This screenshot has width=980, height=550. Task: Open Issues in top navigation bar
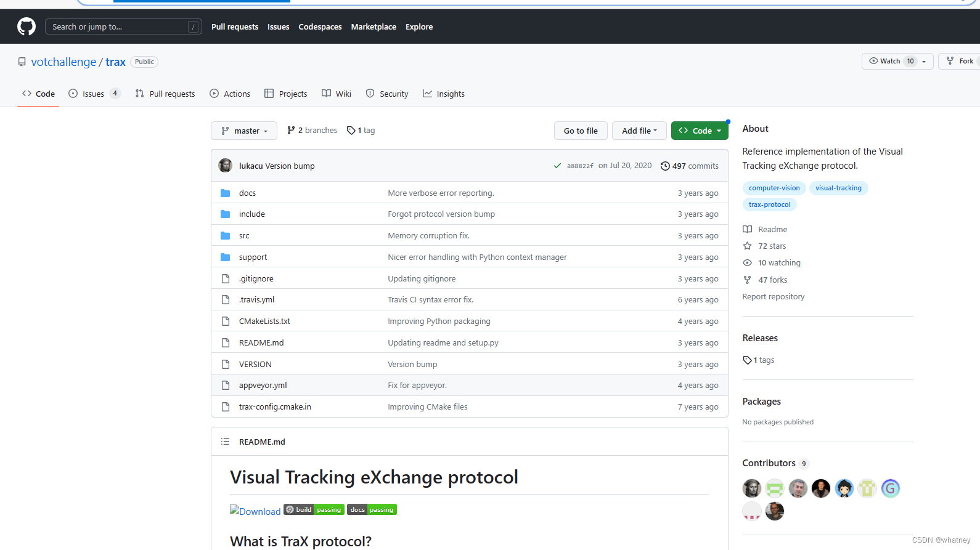click(x=279, y=26)
